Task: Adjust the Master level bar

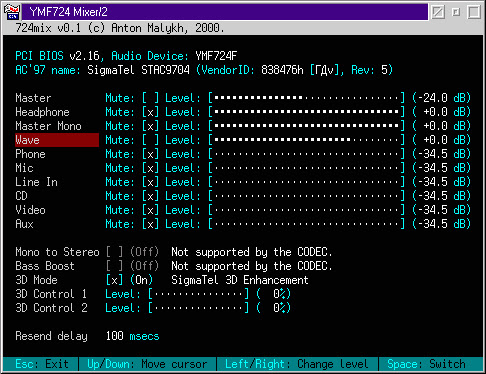Action: [307, 98]
